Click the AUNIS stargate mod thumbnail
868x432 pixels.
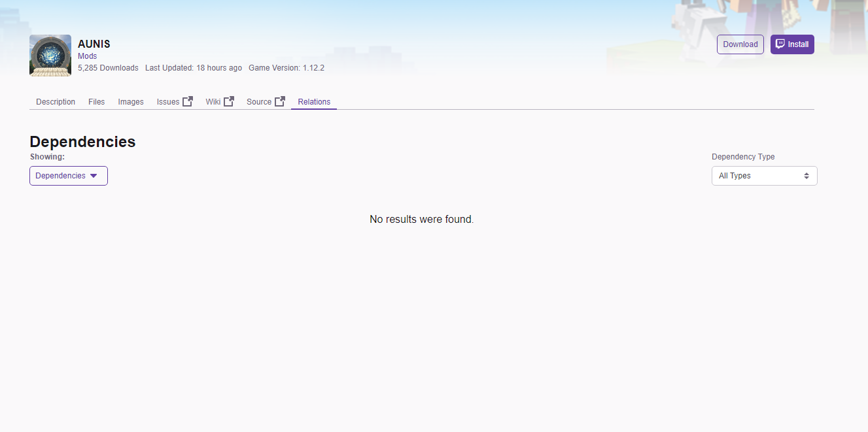[50, 56]
